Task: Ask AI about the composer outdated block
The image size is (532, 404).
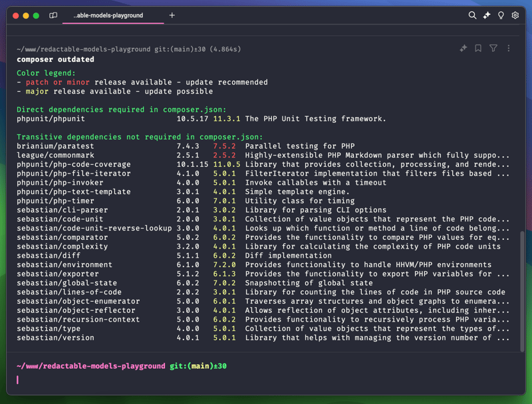Action: pyautogui.click(x=464, y=49)
